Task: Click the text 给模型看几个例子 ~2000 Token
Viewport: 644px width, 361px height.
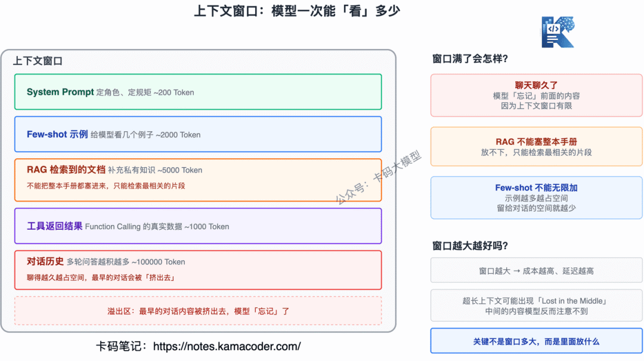Action: [x=145, y=135]
